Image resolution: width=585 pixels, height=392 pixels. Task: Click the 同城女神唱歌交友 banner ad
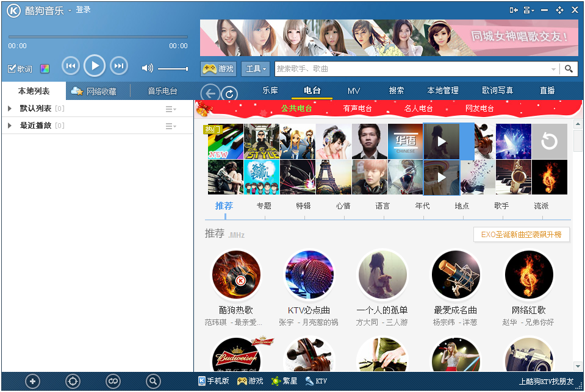[389, 38]
